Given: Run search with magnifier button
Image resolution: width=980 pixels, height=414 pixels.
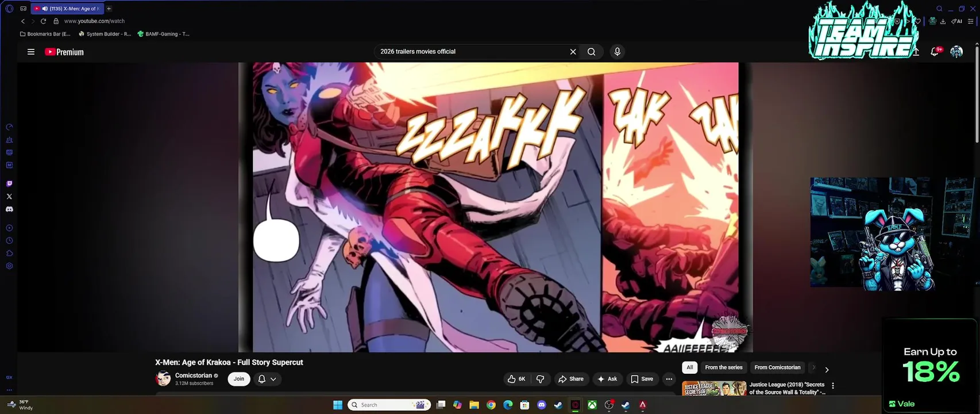Looking at the screenshot, I should 591,52.
